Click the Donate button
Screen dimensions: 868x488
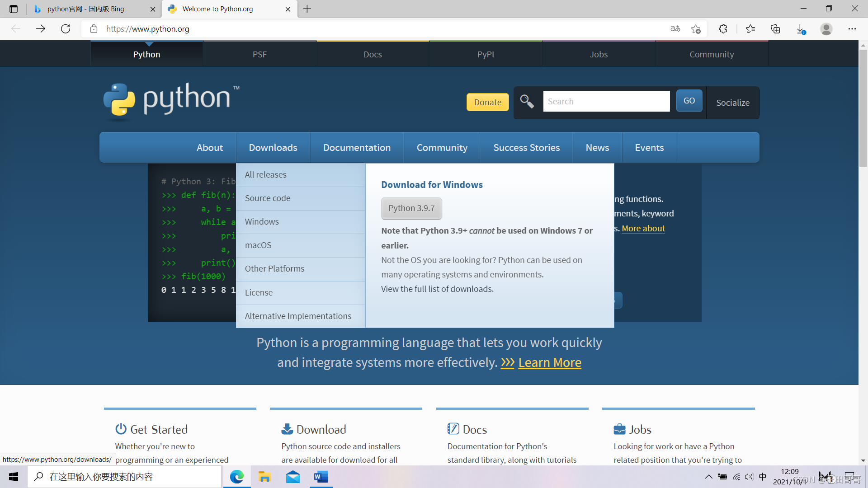487,102
